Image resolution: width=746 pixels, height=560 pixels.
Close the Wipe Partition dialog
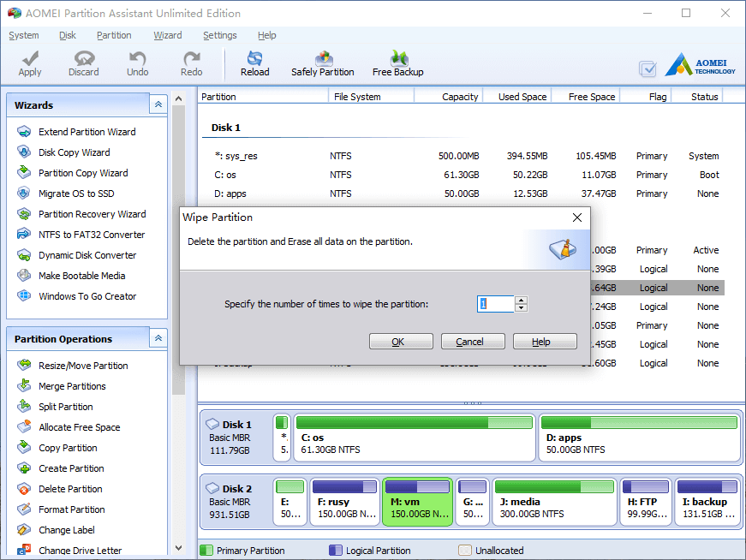(577, 217)
